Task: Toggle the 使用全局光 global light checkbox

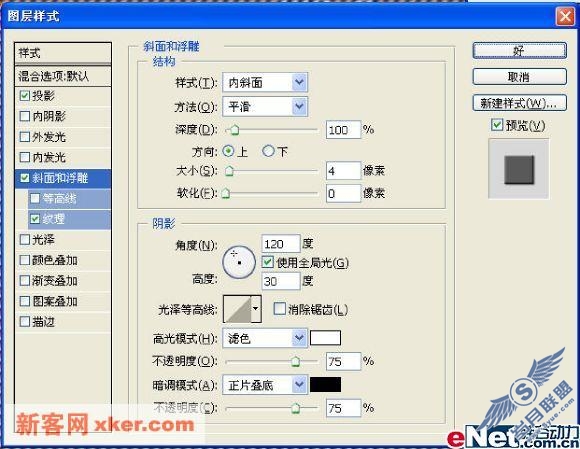Action: 267,262
